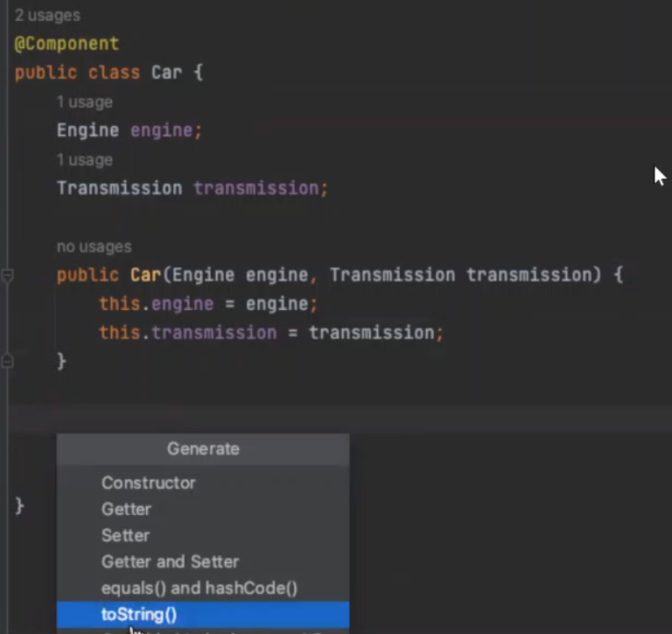This screenshot has height=634, width=672.
Task: Click this.engine in the assignment line
Action: click(157, 304)
